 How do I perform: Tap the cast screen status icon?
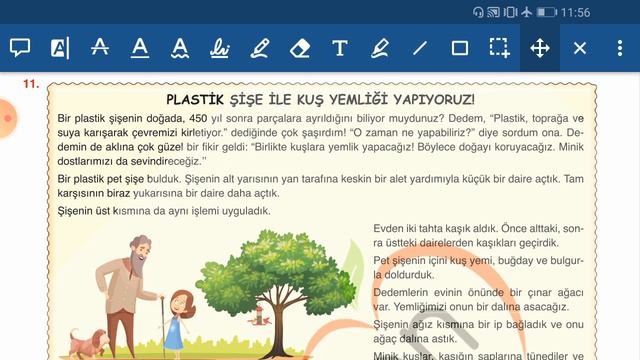[x=493, y=12]
